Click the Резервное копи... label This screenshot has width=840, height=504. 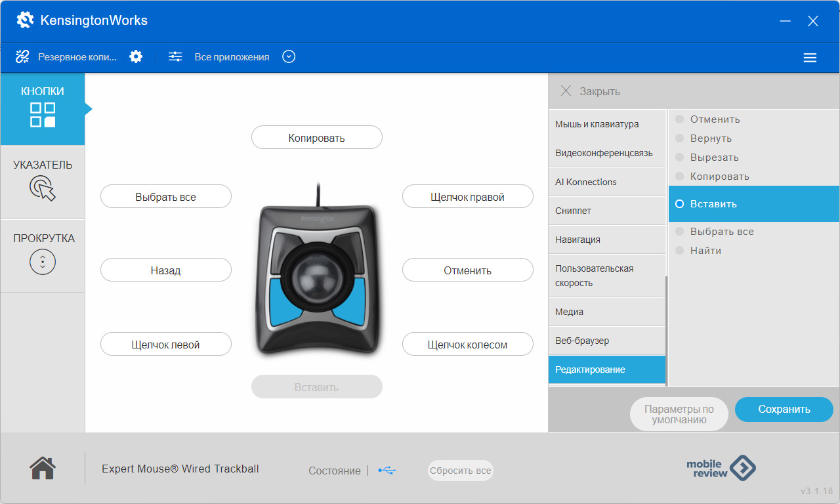click(77, 57)
